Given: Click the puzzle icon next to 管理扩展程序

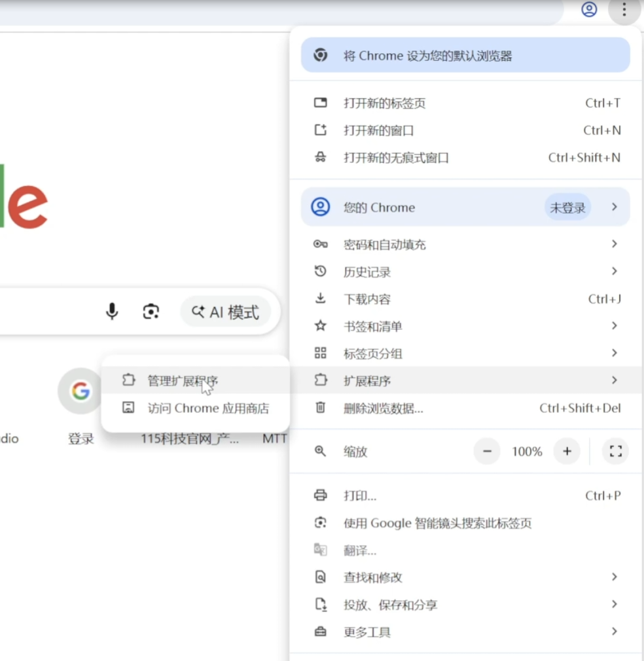Looking at the screenshot, I should click(x=128, y=380).
